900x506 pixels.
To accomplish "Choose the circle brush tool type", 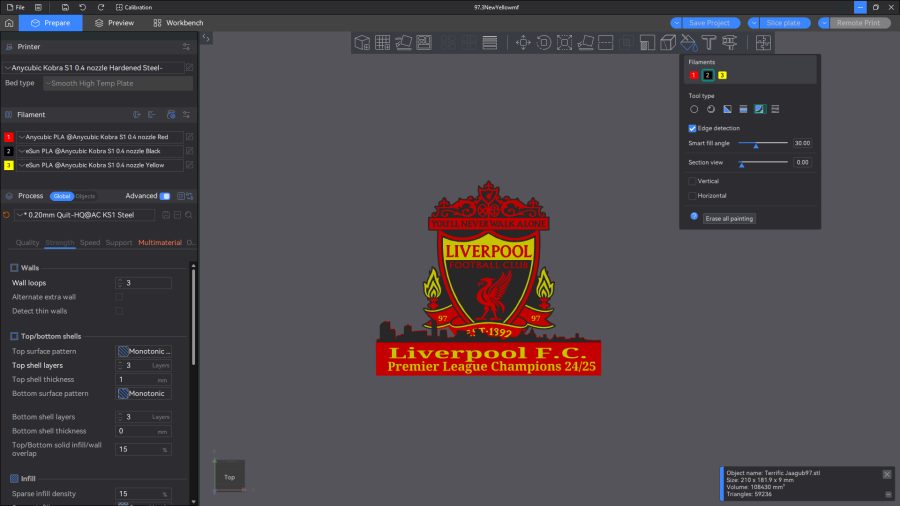I will click(x=694, y=109).
